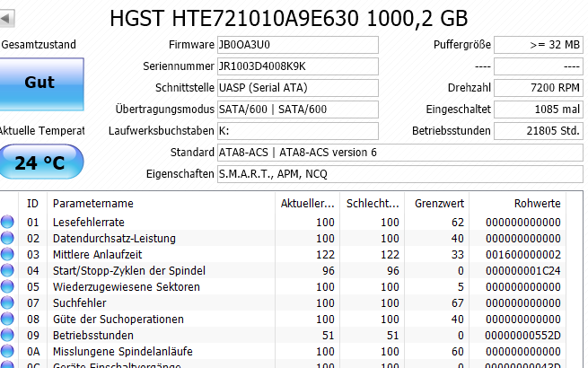This screenshot has width=588, height=368.
Task: Click the Gesamtzustand label
Action: click(x=39, y=45)
